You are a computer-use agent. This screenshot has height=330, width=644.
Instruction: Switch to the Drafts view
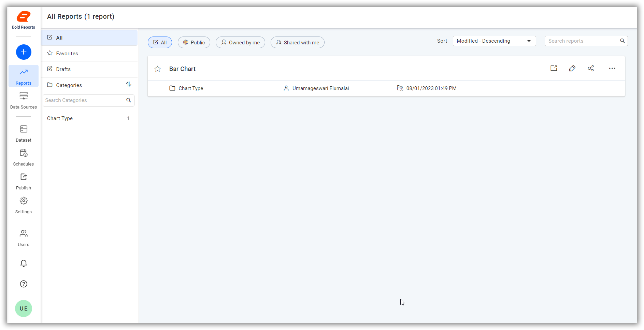pos(63,69)
